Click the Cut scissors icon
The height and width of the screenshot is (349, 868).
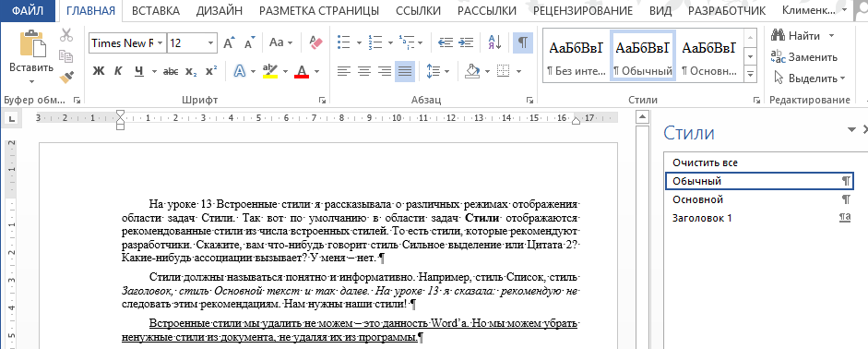coord(66,34)
